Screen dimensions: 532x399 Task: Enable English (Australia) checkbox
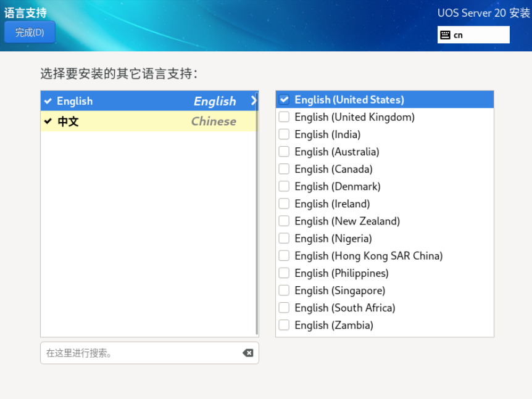[x=284, y=152]
